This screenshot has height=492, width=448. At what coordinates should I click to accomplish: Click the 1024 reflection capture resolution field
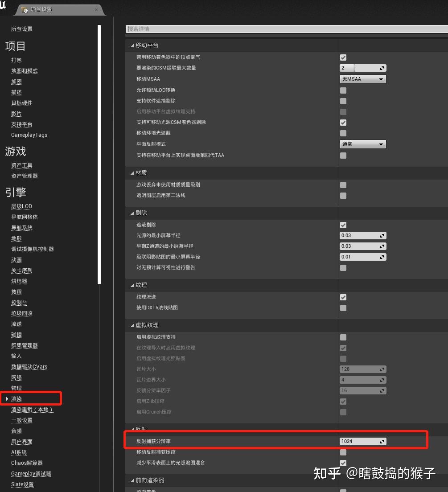pos(357,441)
